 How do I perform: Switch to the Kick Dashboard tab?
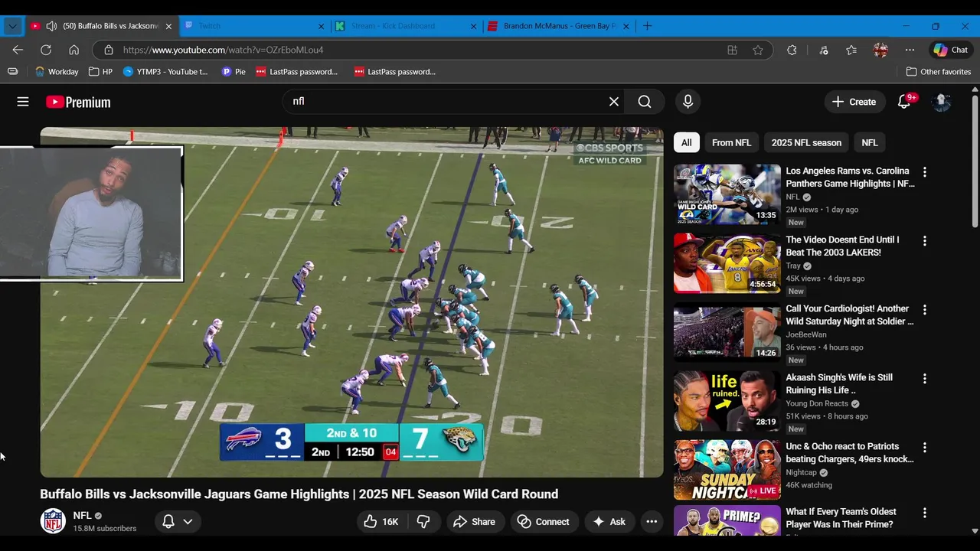[405, 26]
